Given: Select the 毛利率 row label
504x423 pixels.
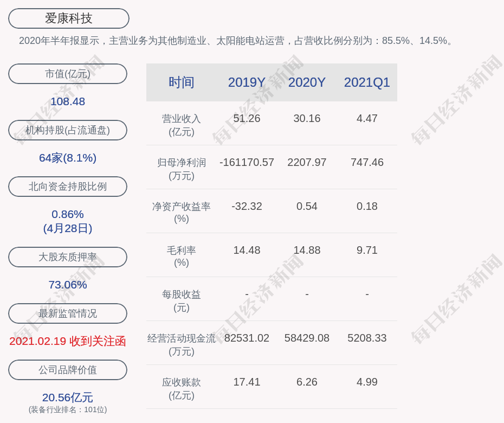Looking at the screenshot, I should [x=182, y=257].
